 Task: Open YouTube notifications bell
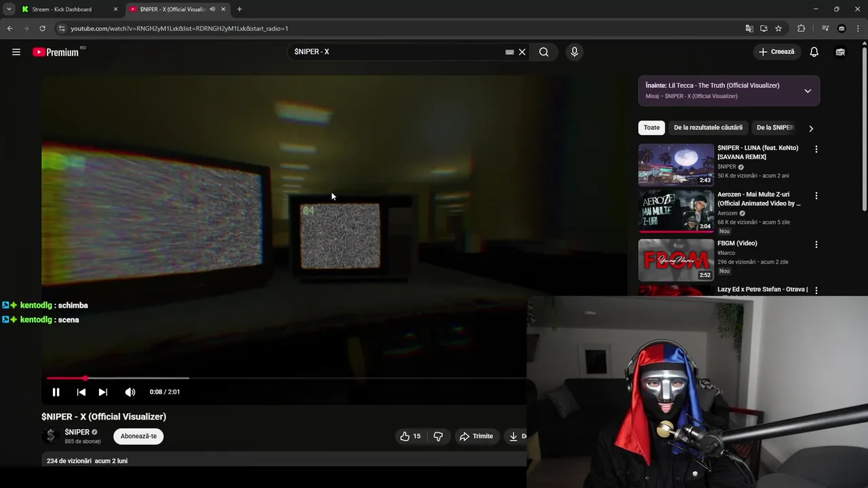coord(814,52)
